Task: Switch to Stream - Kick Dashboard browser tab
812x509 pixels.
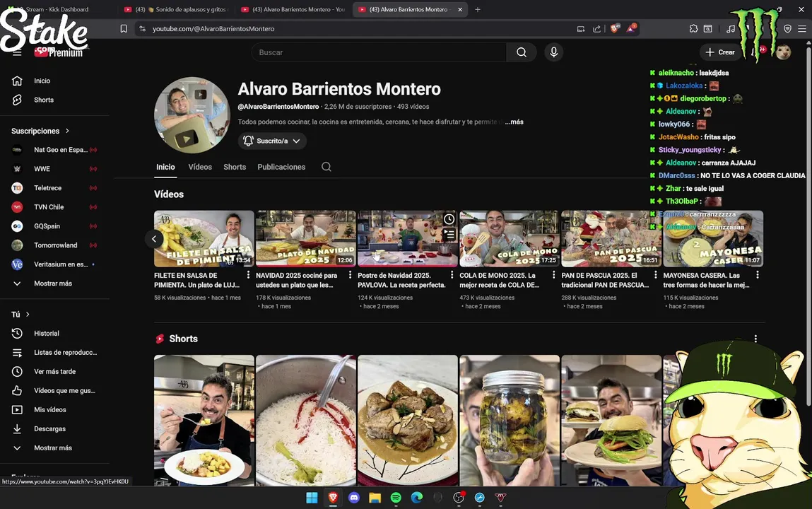Action: (57, 9)
